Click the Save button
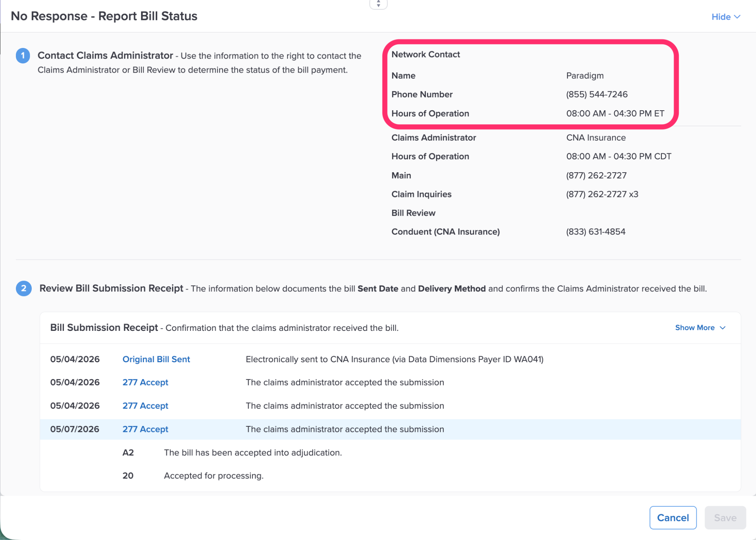The height and width of the screenshot is (540, 756). 725,517
